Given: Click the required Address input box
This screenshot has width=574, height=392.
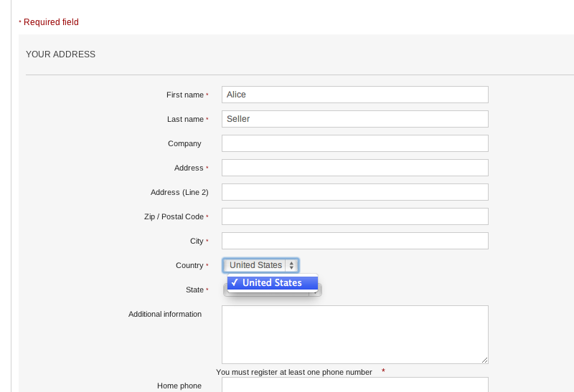Looking at the screenshot, I should pyautogui.click(x=354, y=168).
